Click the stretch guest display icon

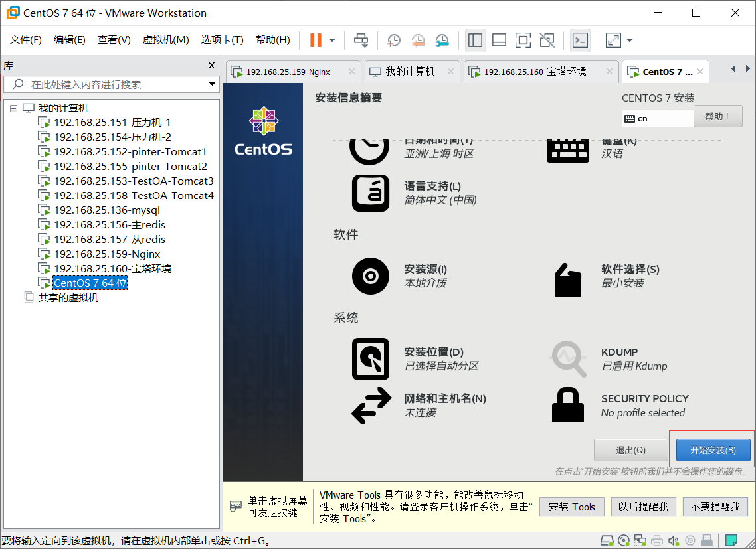point(613,40)
